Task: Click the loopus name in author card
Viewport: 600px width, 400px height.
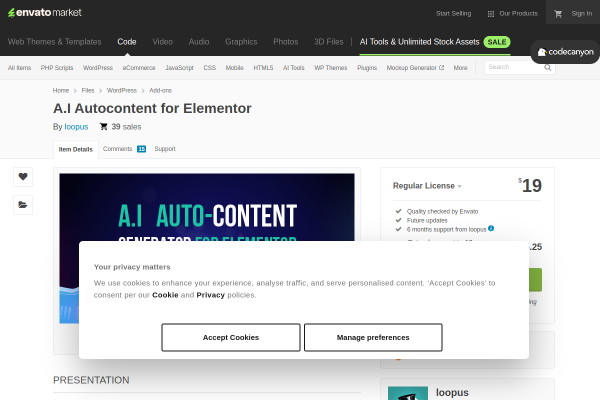Action: click(452, 392)
